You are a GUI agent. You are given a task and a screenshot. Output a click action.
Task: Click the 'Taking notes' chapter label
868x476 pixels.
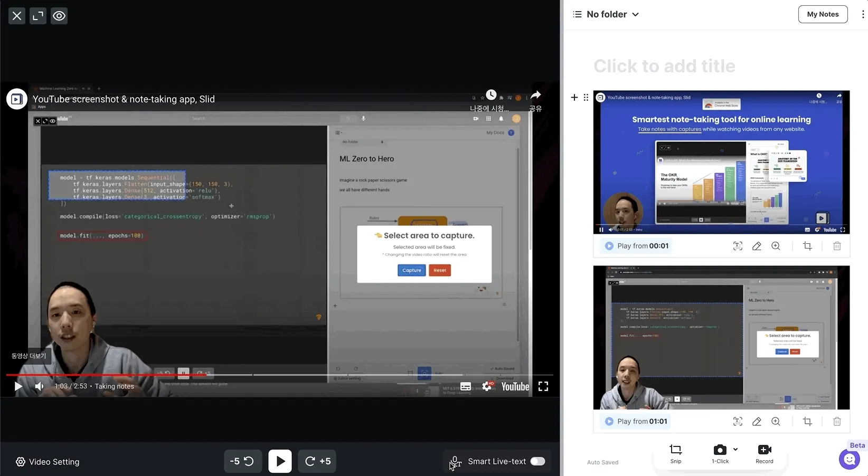coord(114,386)
